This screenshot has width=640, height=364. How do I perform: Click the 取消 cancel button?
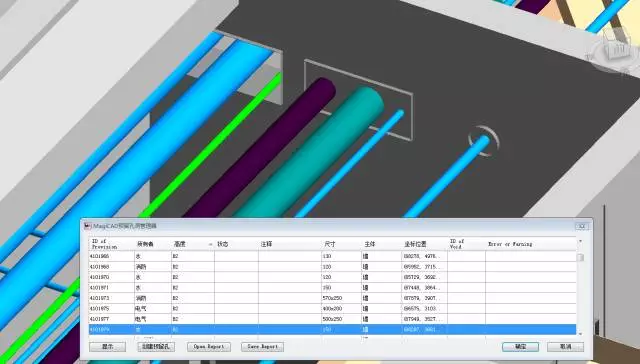tap(565, 347)
